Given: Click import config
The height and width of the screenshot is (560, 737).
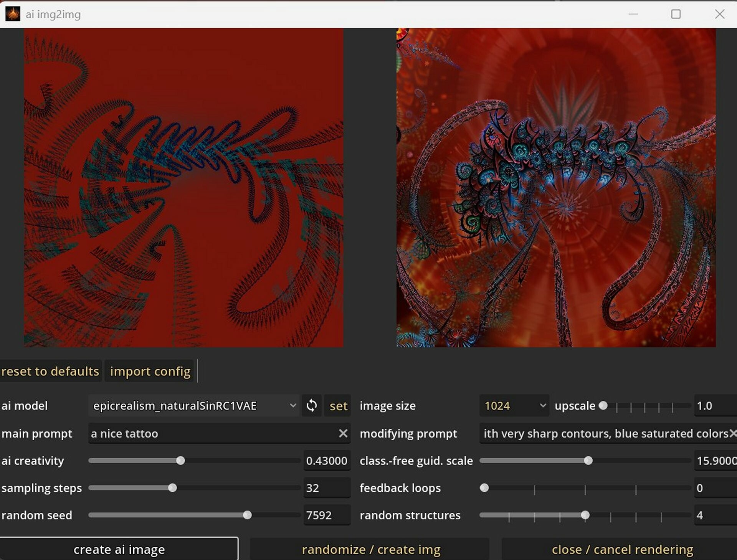Looking at the screenshot, I should [x=150, y=371].
